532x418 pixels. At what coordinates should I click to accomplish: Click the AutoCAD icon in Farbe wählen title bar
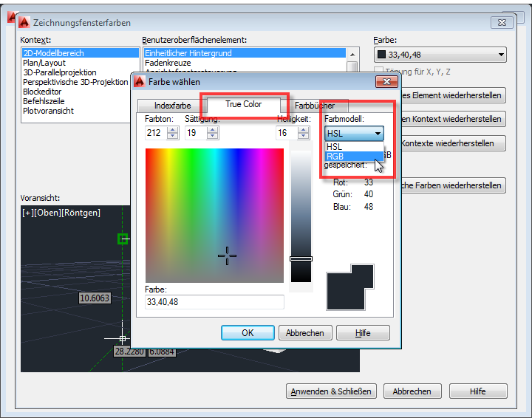pos(140,81)
